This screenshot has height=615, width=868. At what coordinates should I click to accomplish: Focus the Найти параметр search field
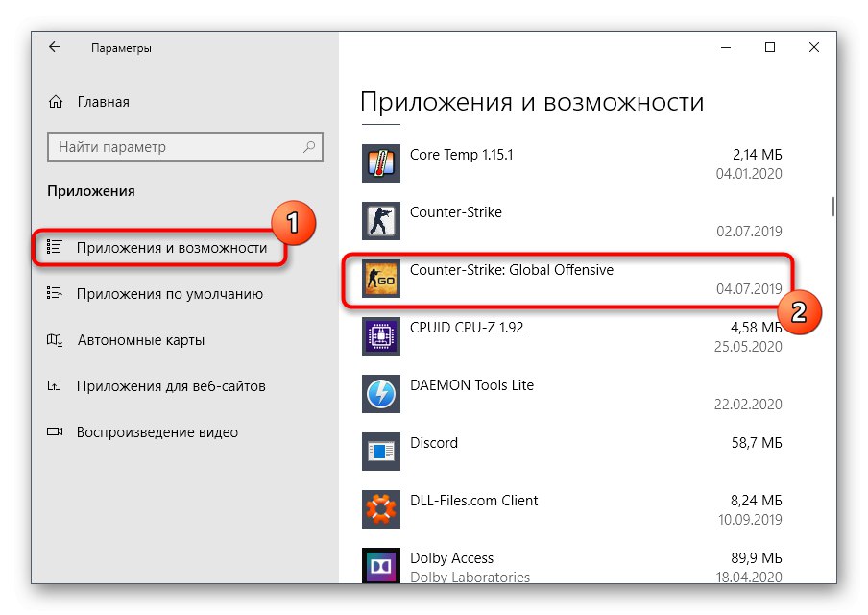click(x=185, y=147)
